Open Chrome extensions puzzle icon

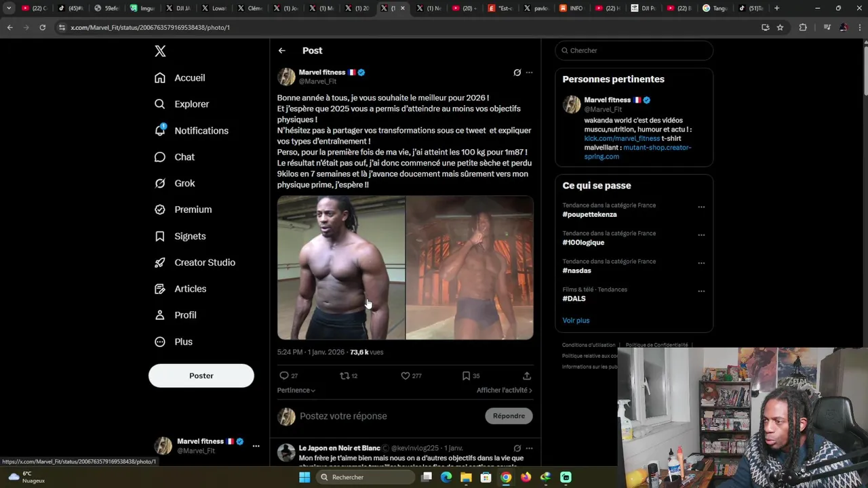coord(803,27)
